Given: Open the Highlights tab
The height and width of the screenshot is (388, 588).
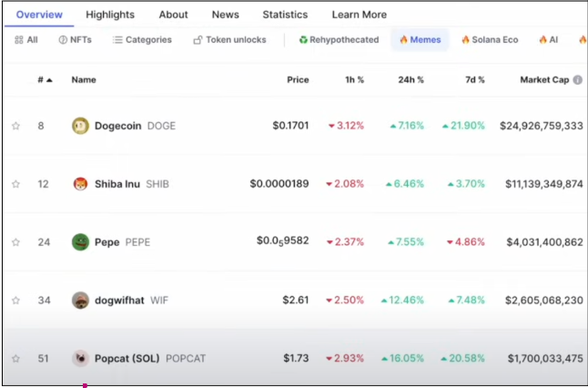Looking at the screenshot, I should click(x=110, y=15).
